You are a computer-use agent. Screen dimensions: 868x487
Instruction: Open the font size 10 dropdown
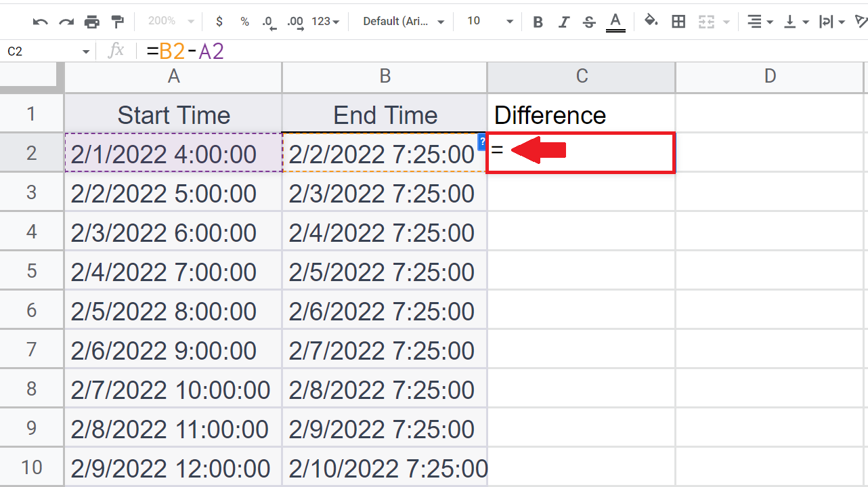[490, 22]
